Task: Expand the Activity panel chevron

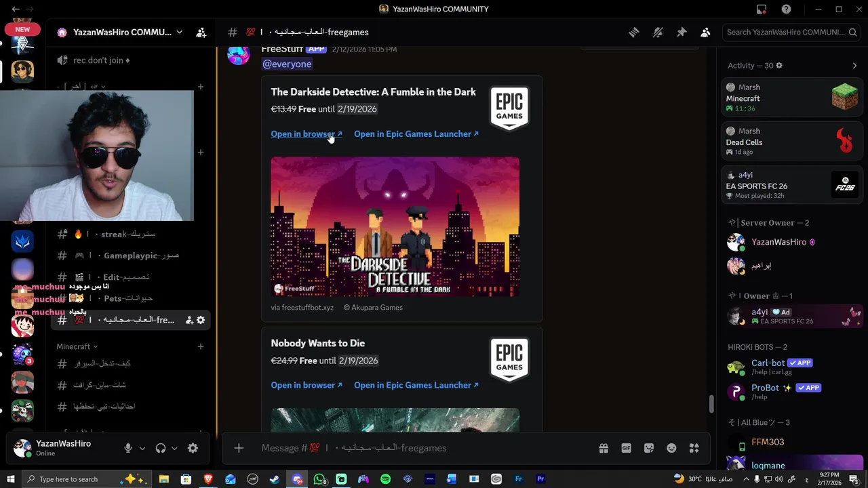Action: (854, 65)
